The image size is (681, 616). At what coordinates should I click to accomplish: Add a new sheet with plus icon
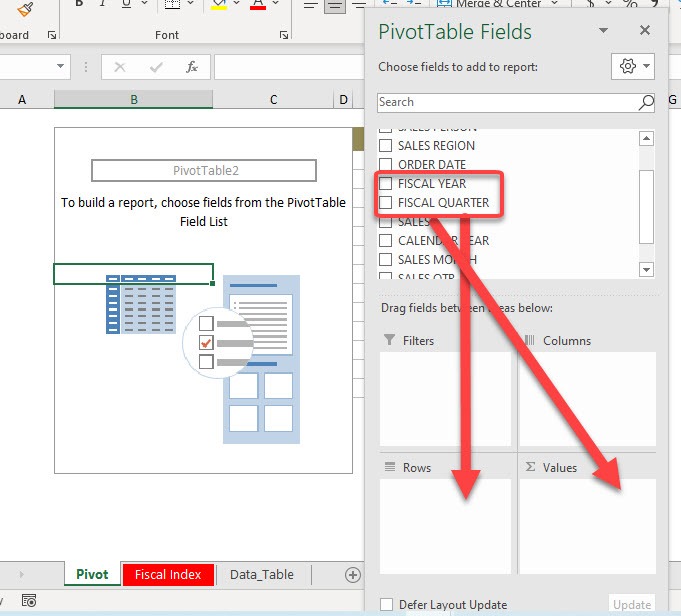(x=353, y=575)
